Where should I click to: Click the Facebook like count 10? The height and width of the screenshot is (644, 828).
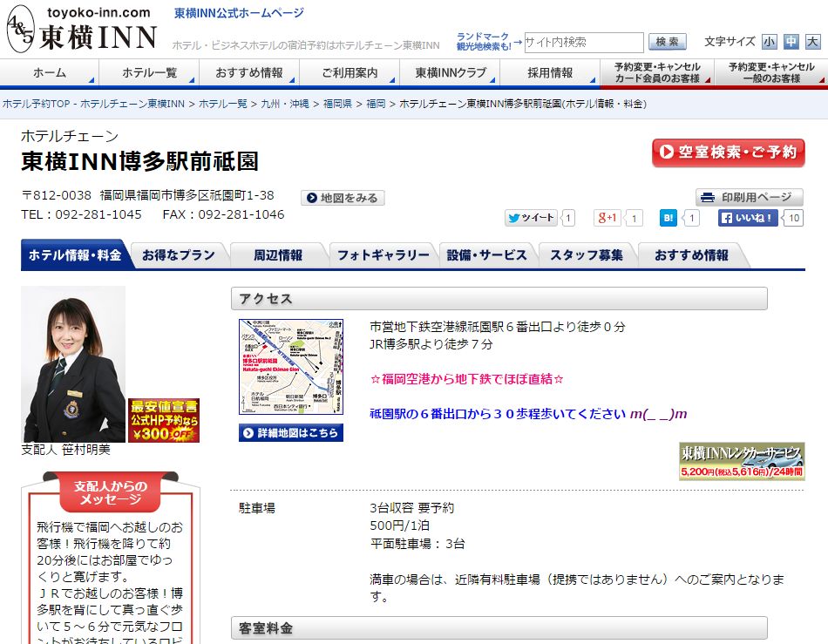point(794,218)
